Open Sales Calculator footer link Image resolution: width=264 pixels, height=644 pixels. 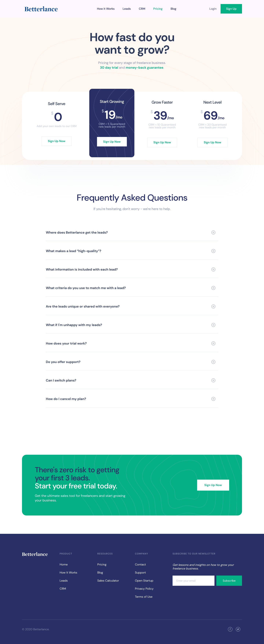[108, 580]
